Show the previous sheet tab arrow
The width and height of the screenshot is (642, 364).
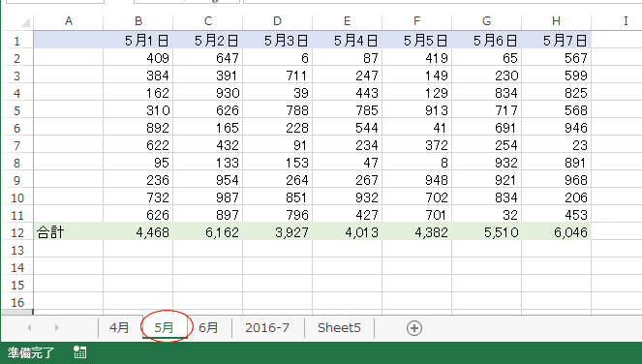tap(29, 327)
